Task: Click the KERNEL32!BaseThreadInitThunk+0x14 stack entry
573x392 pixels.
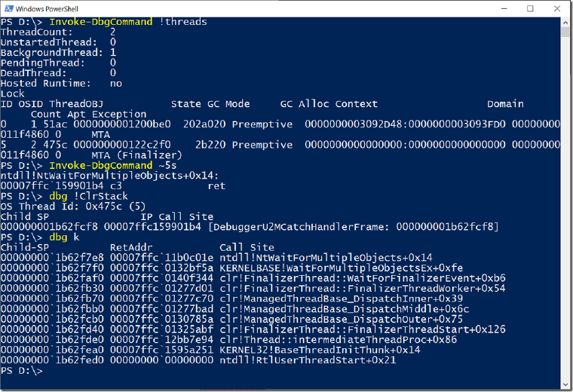Action: point(320,350)
